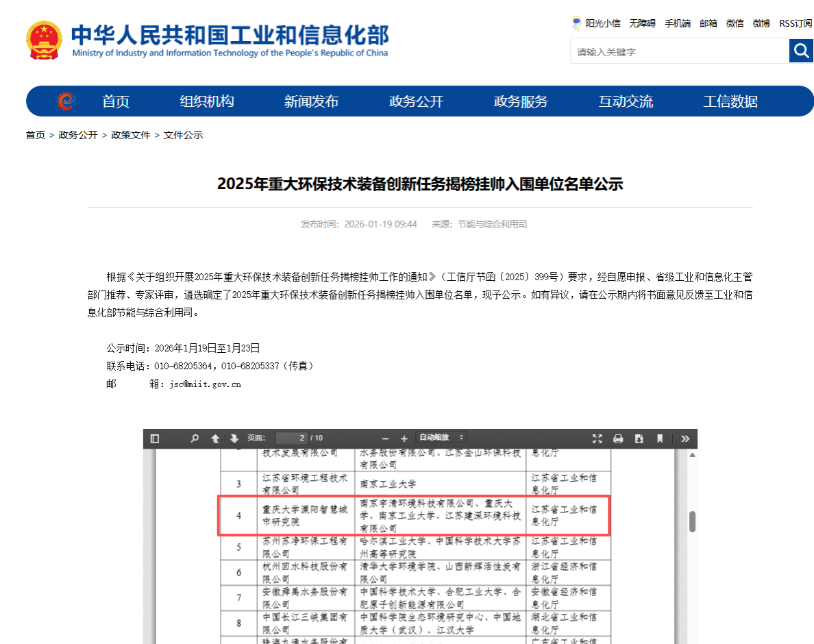Print the PDF document

(617, 438)
